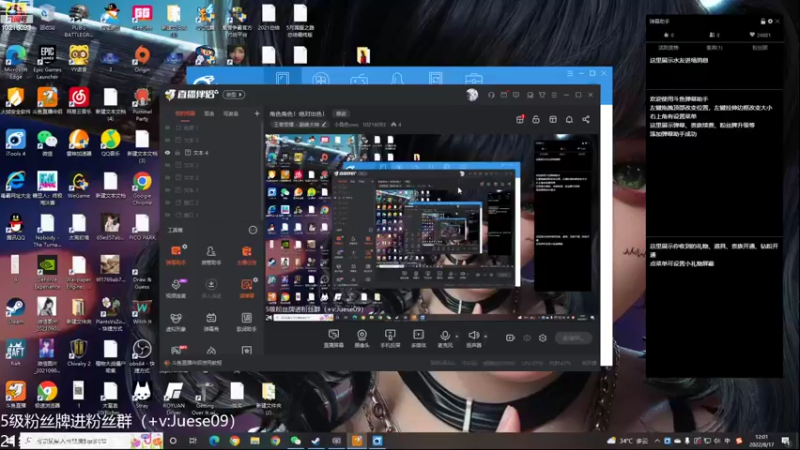Hide the 文本 4 layer with the eye
The image size is (800, 450).
[167, 153]
